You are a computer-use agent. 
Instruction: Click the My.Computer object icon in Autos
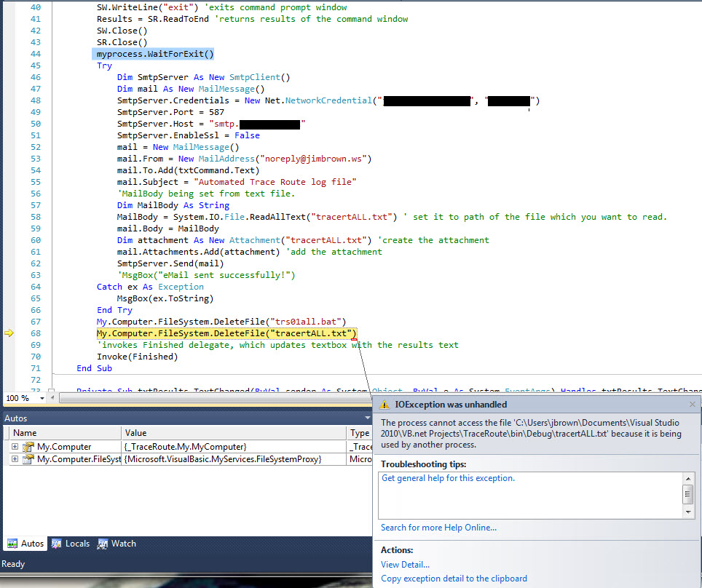(x=28, y=447)
